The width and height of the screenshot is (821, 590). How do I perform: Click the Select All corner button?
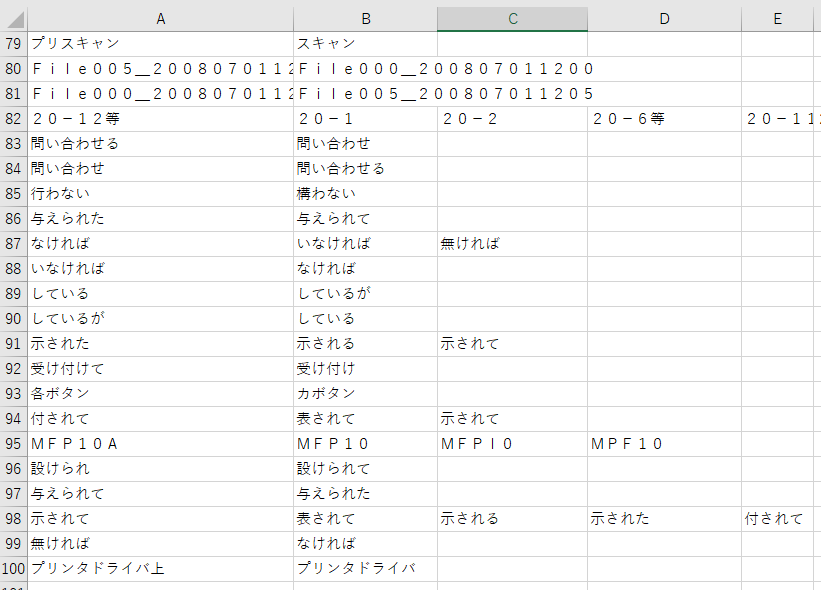pos(14,18)
